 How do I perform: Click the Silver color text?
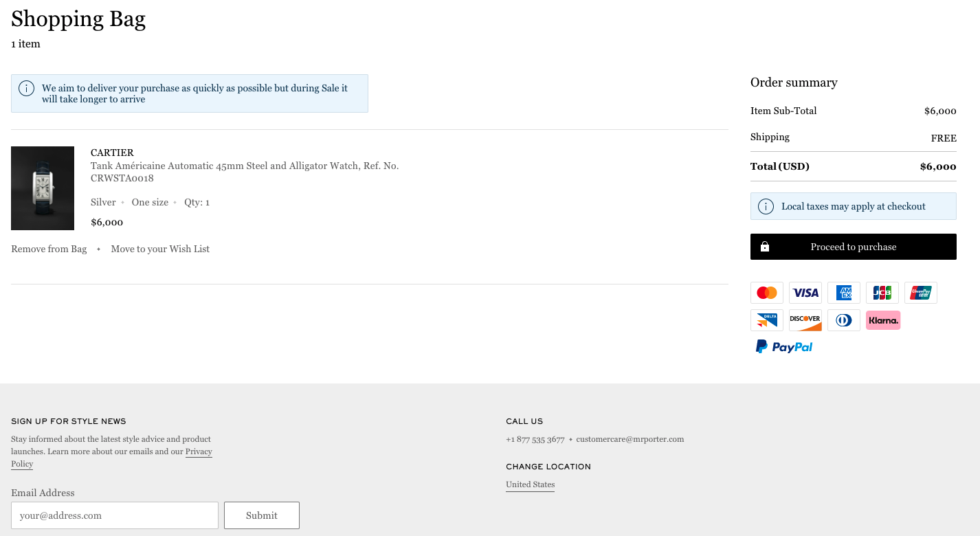click(x=103, y=202)
